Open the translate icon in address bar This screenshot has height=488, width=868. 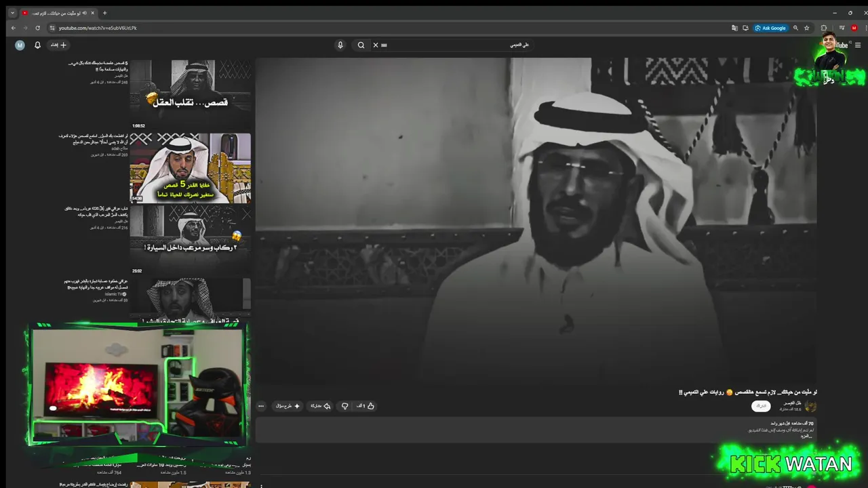point(734,28)
